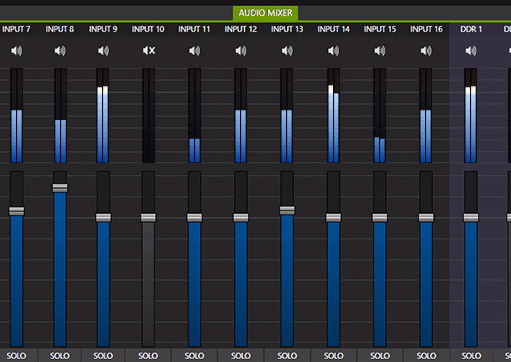
Task: Click the INPUT 10 silent VU meter
Action: [148, 116]
